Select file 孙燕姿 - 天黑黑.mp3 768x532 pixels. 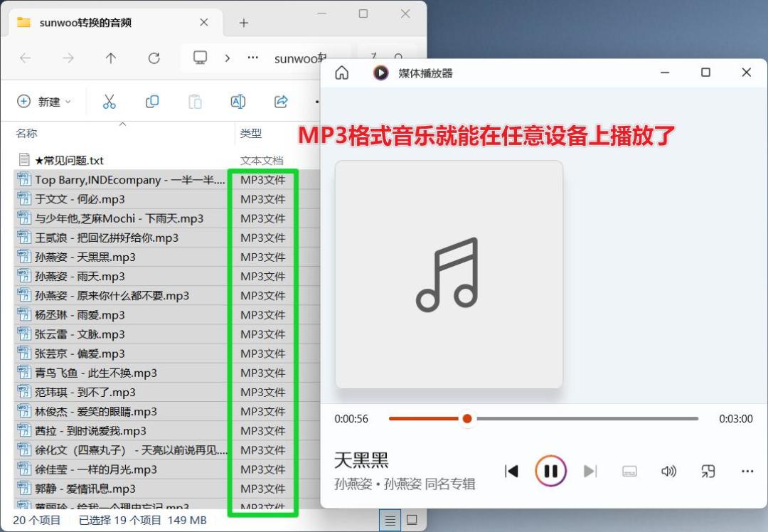tap(85, 257)
